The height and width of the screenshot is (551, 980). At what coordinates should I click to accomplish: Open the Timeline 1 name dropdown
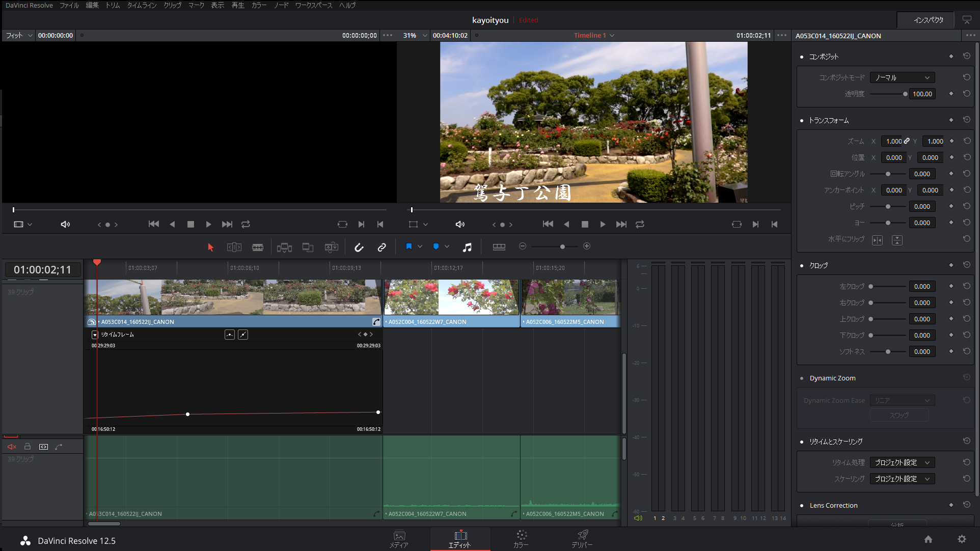(x=612, y=36)
